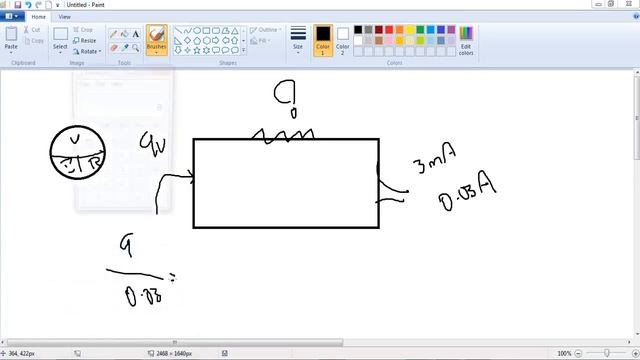Select the Magnifier tool
Image resolution: width=640 pixels, height=360 pixels.
(136, 48)
